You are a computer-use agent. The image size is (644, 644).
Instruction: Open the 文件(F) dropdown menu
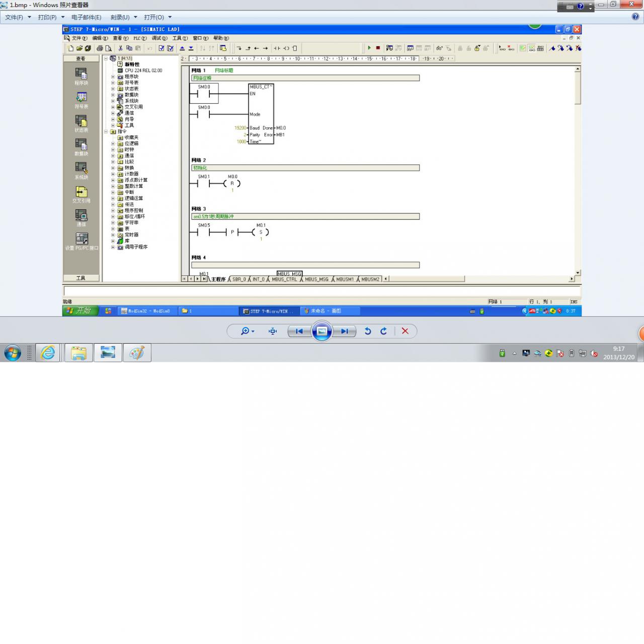tap(18, 17)
